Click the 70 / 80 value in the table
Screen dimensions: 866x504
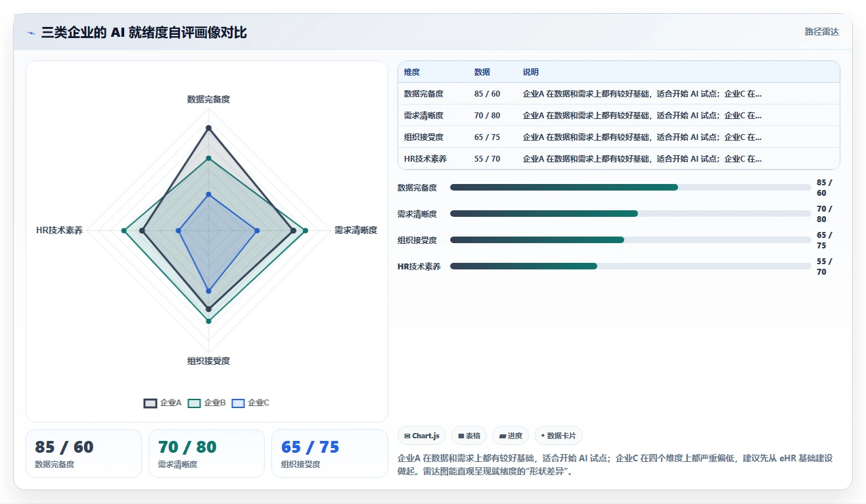pyautogui.click(x=487, y=116)
